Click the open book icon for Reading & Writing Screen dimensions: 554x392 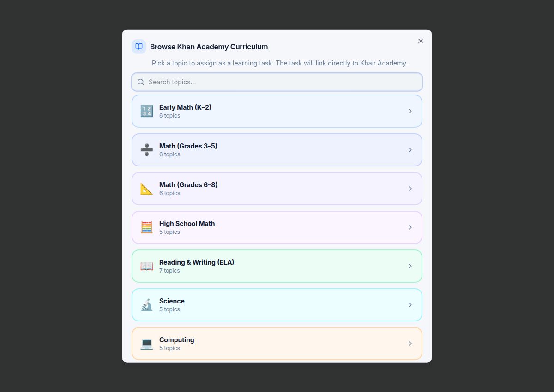[x=147, y=266]
